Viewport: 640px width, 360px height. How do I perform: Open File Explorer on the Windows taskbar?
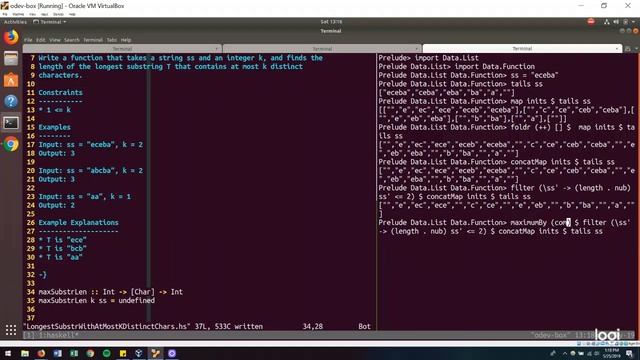(25, 353)
